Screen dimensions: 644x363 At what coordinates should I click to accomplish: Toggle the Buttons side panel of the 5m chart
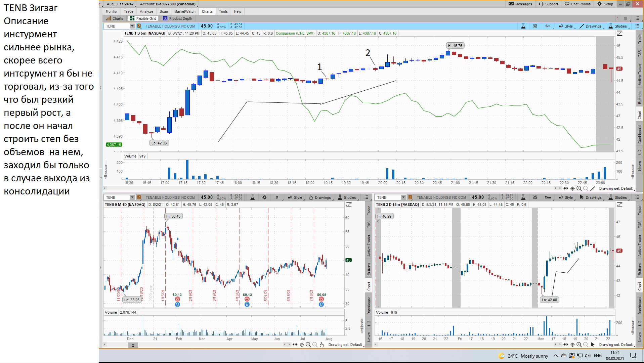[640, 98]
